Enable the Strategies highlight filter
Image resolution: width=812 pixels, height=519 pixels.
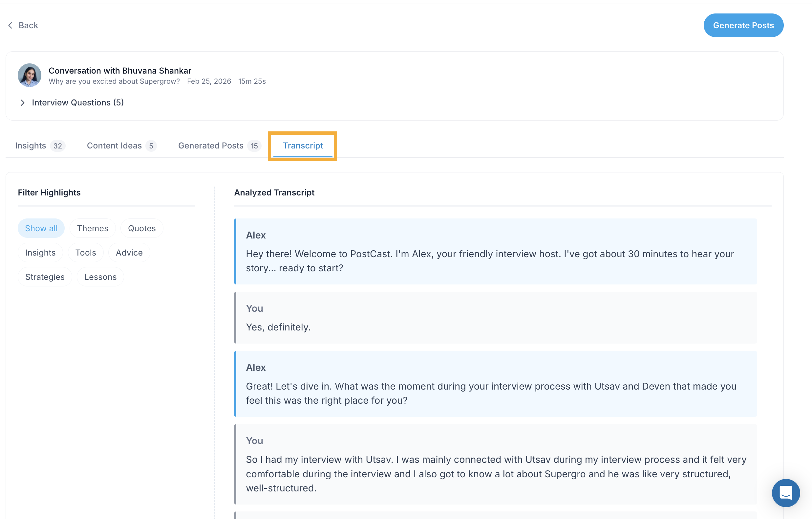pos(45,277)
